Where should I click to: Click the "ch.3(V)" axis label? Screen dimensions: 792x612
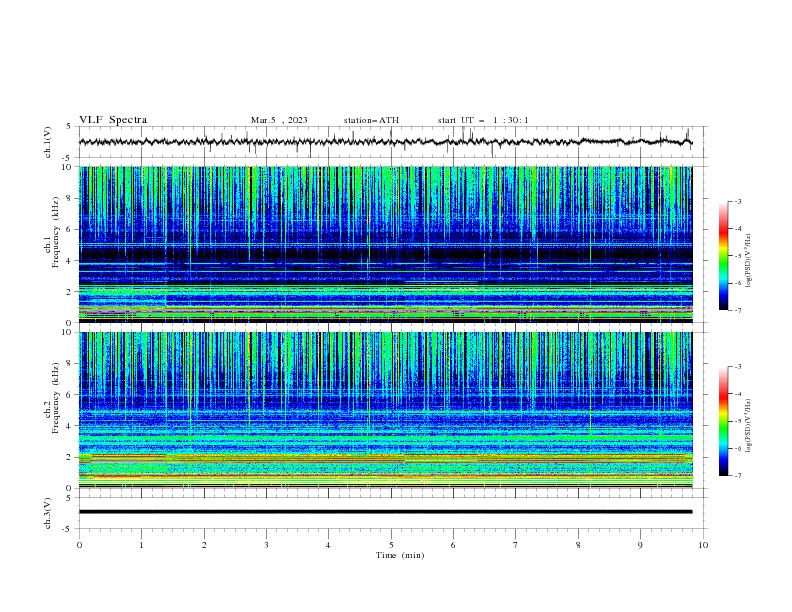pos(48,513)
